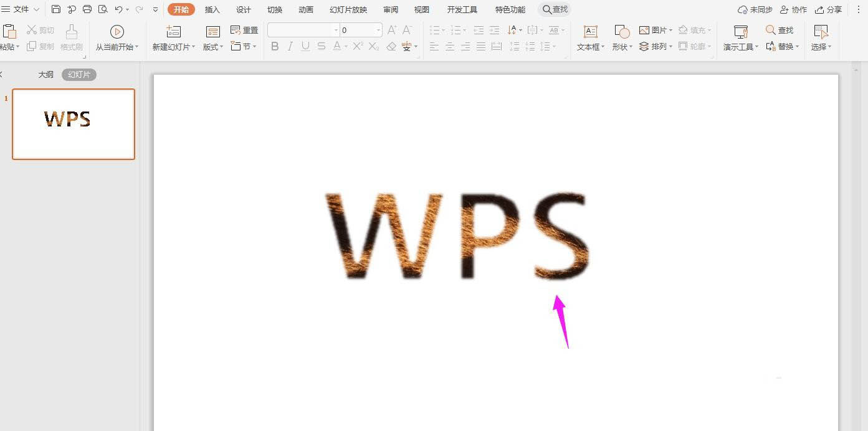This screenshot has height=431, width=868.
Task: Open the font color A dropdown
Action: point(346,47)
